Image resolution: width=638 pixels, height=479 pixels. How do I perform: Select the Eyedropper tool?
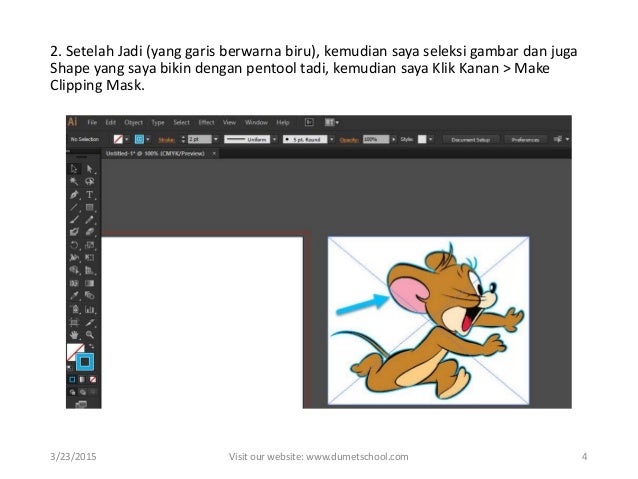pos(74,296)
